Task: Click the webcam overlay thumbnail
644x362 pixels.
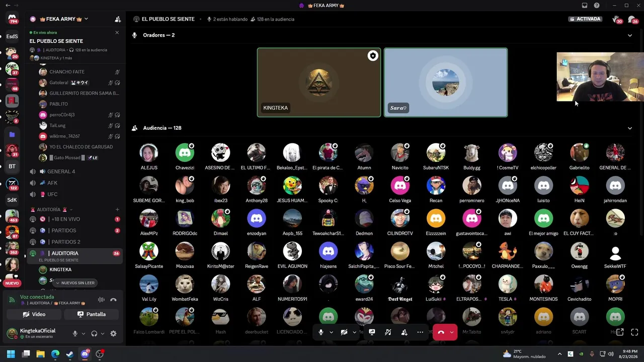Action: 600,77
